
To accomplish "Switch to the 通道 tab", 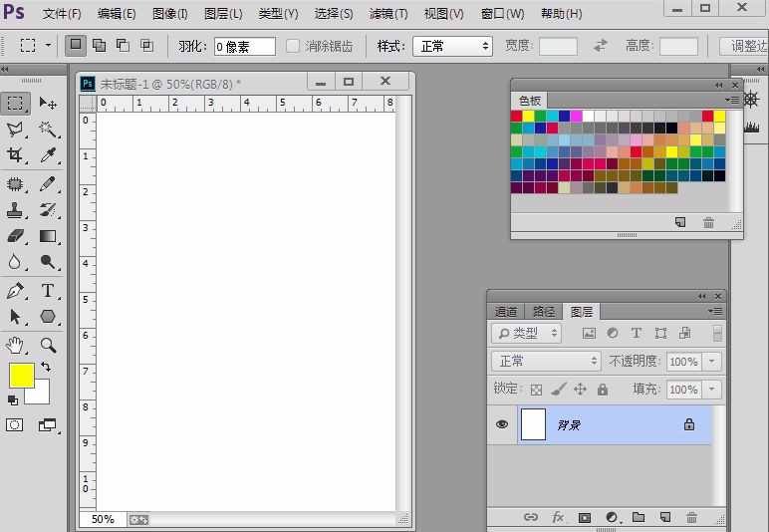I will [x=506, y=312].
